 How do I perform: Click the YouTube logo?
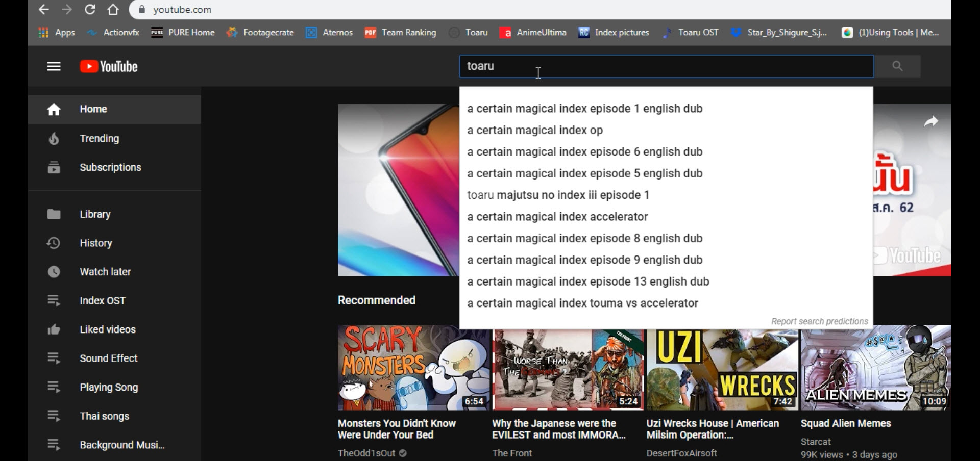(x=109, y=66)
